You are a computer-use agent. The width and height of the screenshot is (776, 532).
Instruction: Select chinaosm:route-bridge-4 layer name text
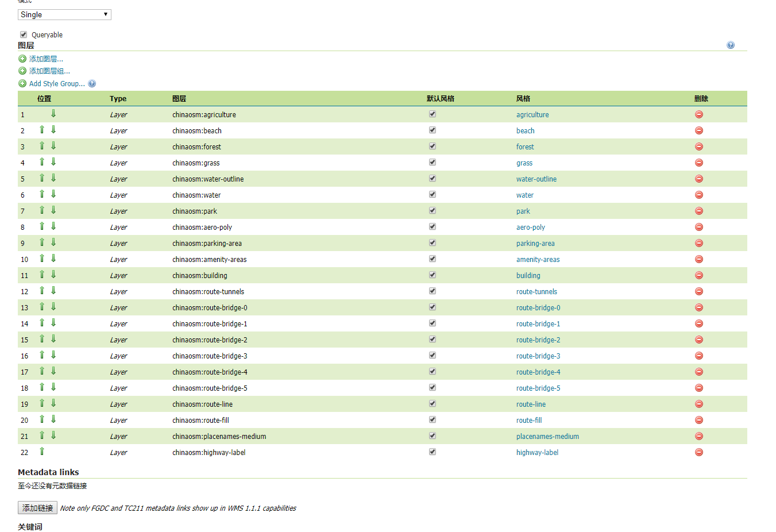point(210,372)
